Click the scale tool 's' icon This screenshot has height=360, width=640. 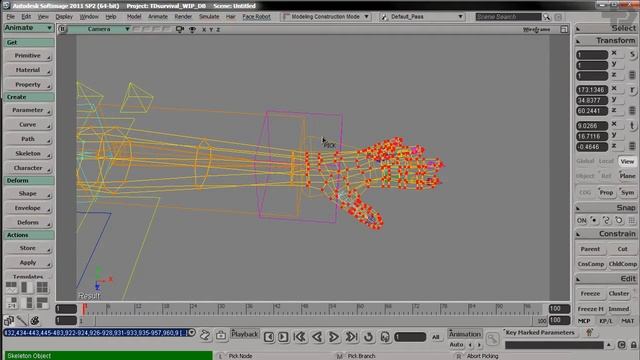tap(632, 54)
